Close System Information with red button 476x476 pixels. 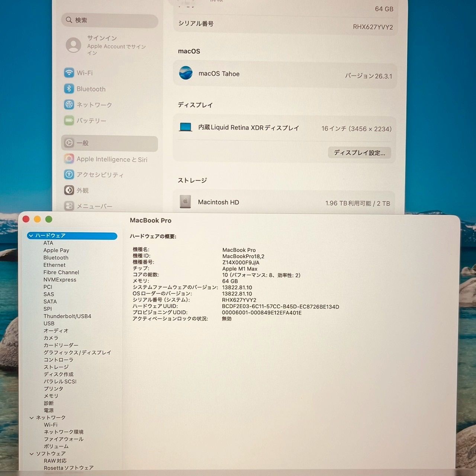[x=26, y=219]
